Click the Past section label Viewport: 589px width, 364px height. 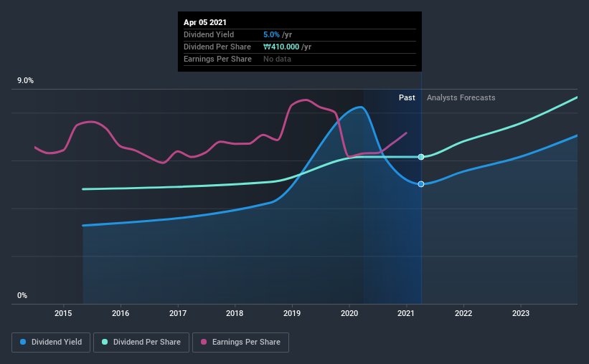(x=407, y=97)
